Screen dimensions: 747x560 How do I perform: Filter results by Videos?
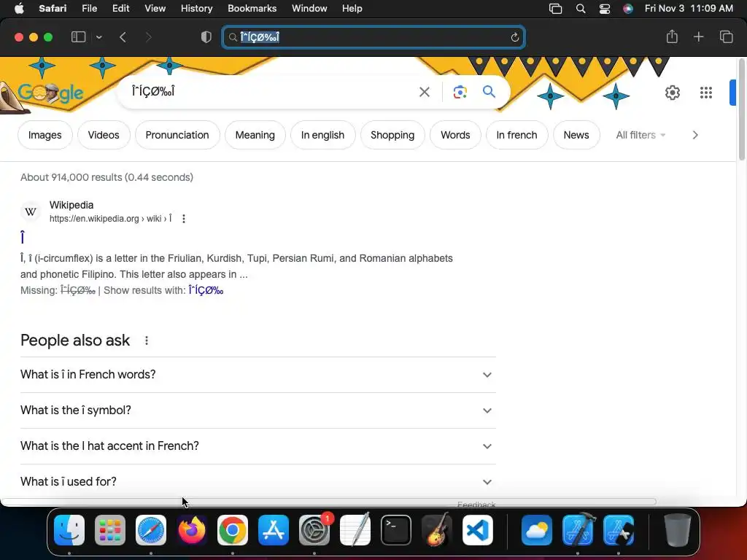104,135
